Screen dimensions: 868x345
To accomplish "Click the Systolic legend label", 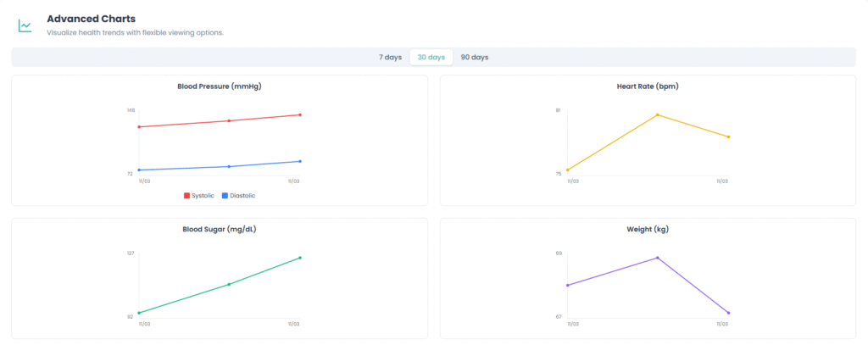I will (203, 196).
